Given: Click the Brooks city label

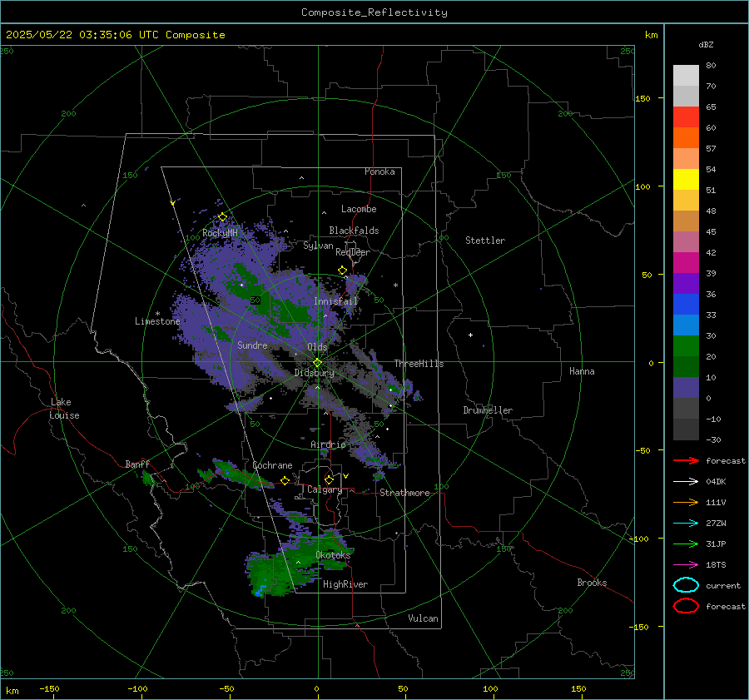Looking at the screenshot, I should click(592, 583).
